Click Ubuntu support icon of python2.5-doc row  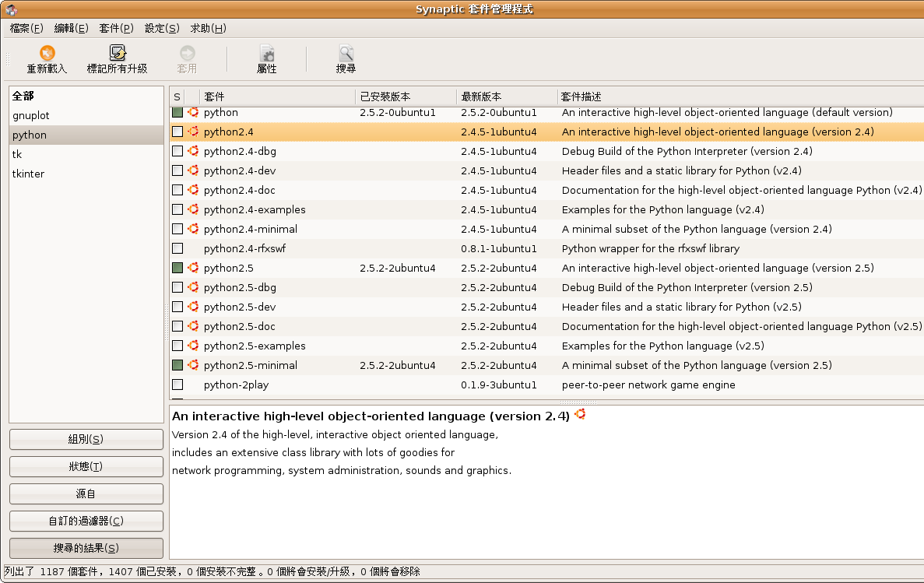point(193,326)
